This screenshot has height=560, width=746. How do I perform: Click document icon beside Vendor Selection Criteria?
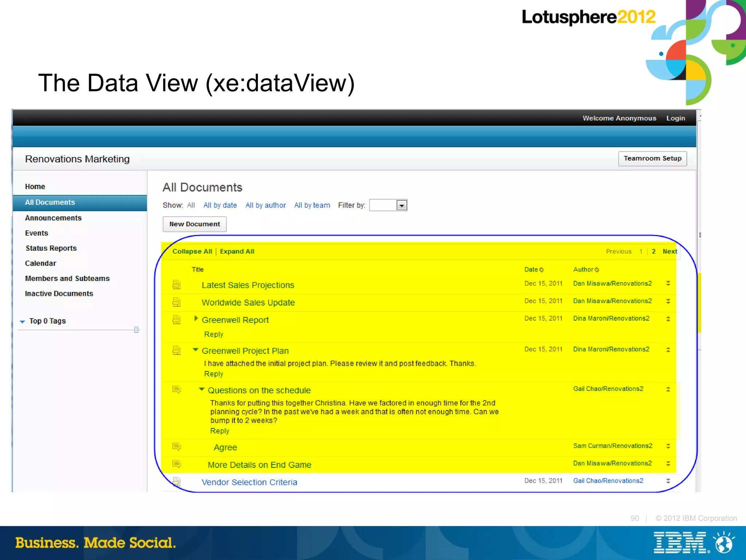point(177,482)
